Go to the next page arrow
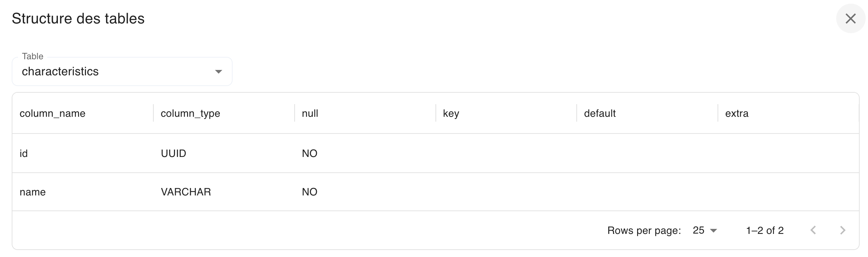Viewport: 868px width, 257px height. click(x=843, y=230)
